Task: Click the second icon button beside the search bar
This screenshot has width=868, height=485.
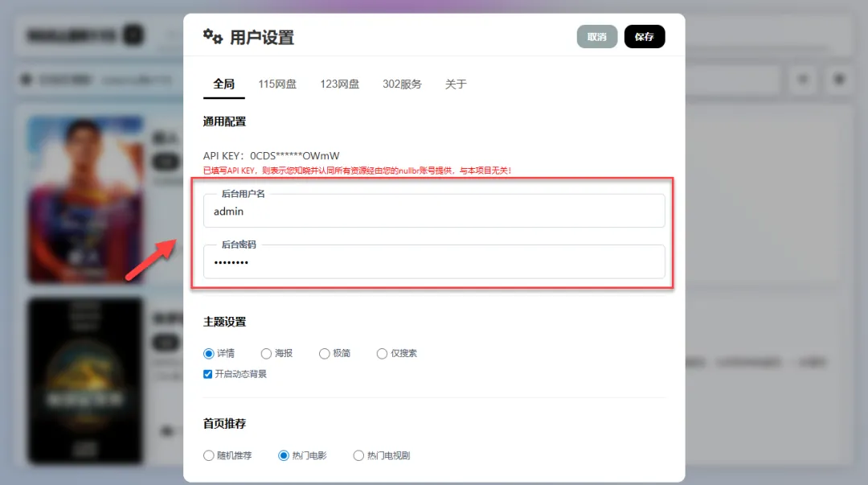Action: [x=802, y=80]
